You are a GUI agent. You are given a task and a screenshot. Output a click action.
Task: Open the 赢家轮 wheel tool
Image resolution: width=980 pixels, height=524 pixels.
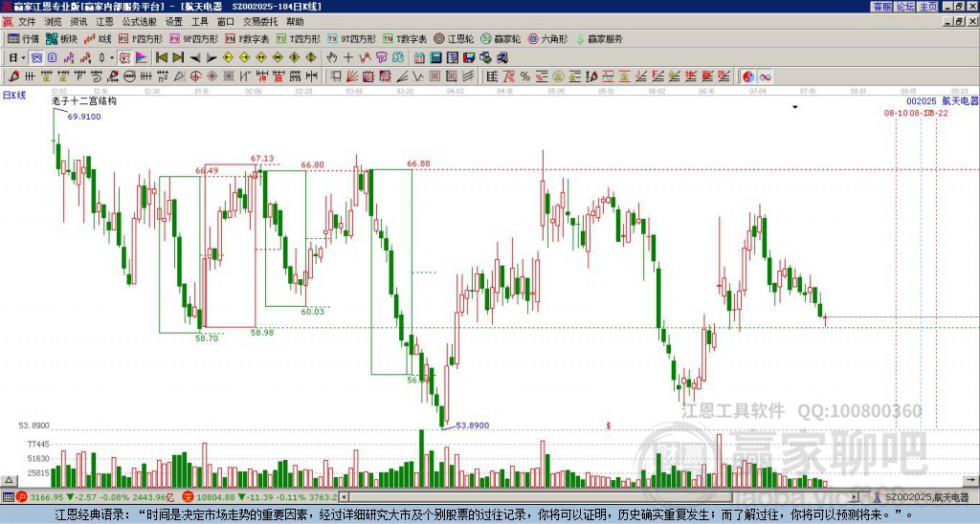click(501, 39)
